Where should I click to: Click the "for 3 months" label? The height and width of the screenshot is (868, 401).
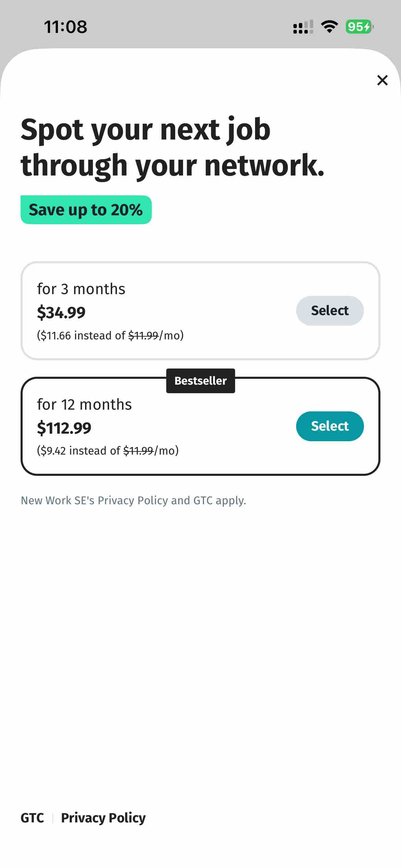click(x=81, y=289)
